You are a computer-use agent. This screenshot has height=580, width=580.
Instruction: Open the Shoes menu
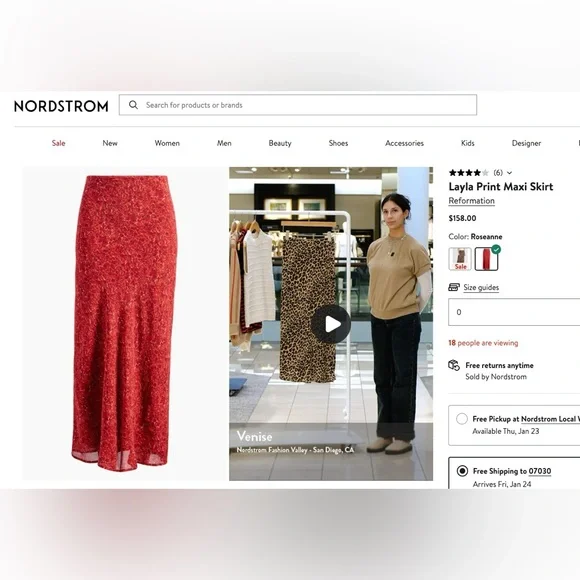[338, 143]
